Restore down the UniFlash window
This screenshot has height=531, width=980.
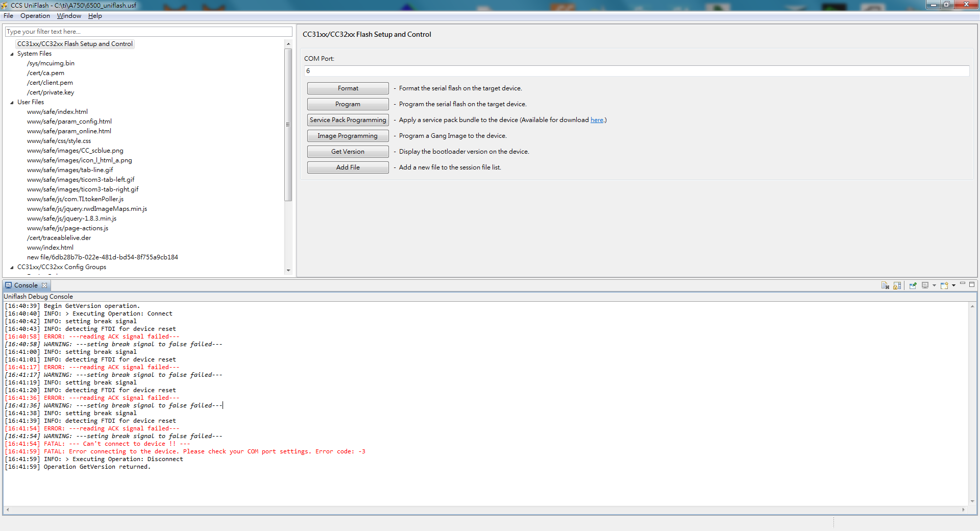pyautogui.click(x=947, y=5)
